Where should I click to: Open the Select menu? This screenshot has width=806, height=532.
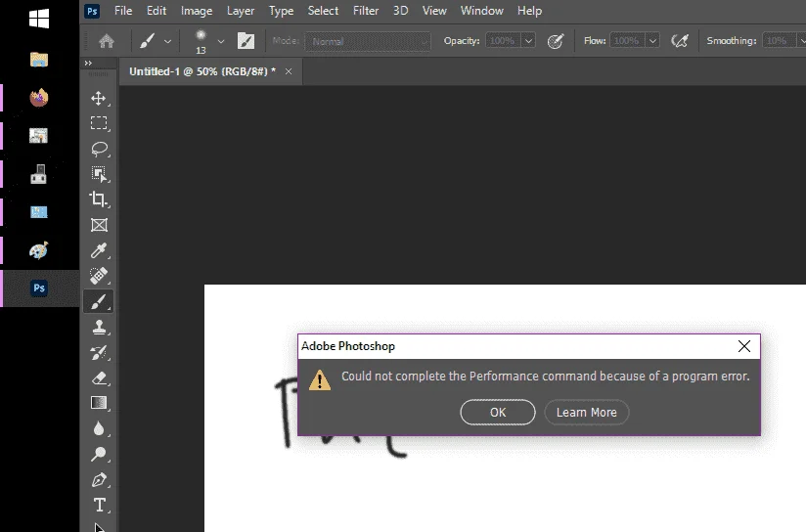323,11
